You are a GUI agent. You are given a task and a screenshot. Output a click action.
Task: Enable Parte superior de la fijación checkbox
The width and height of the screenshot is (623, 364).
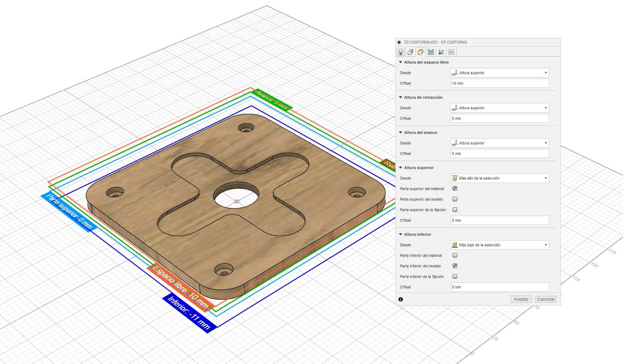(x=455, y=210)
